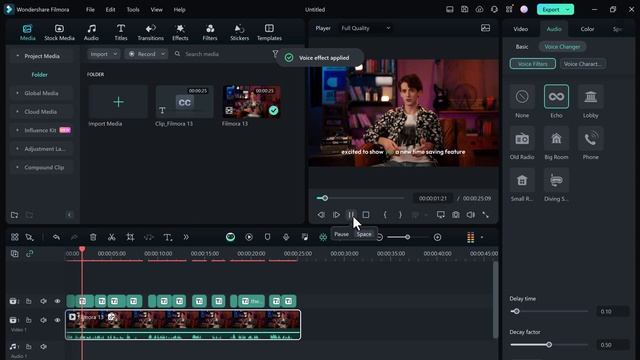Screen dimensions: 640x360
Task: Open the Edit menu
Action: click(110, 9)
